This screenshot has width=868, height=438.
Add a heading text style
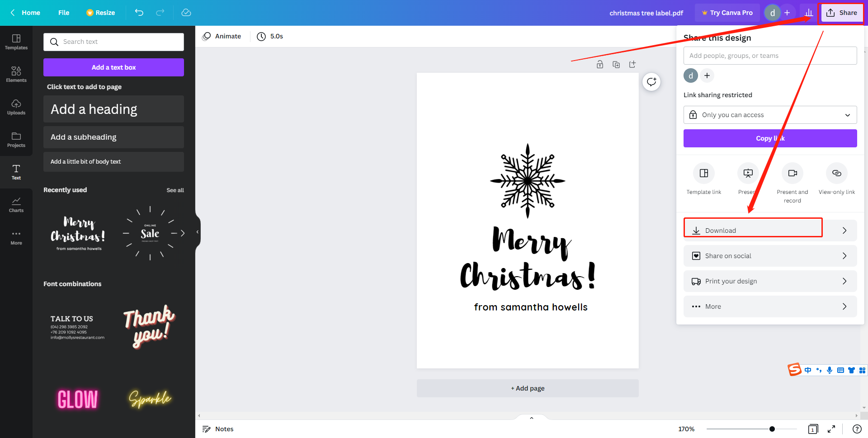pyautogui.click(x=113, y=109)
